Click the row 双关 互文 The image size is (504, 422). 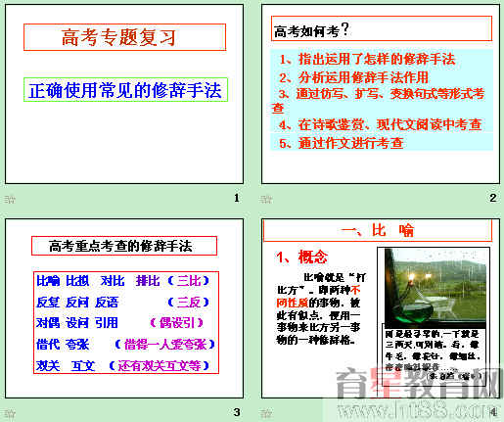pos(66,366)
